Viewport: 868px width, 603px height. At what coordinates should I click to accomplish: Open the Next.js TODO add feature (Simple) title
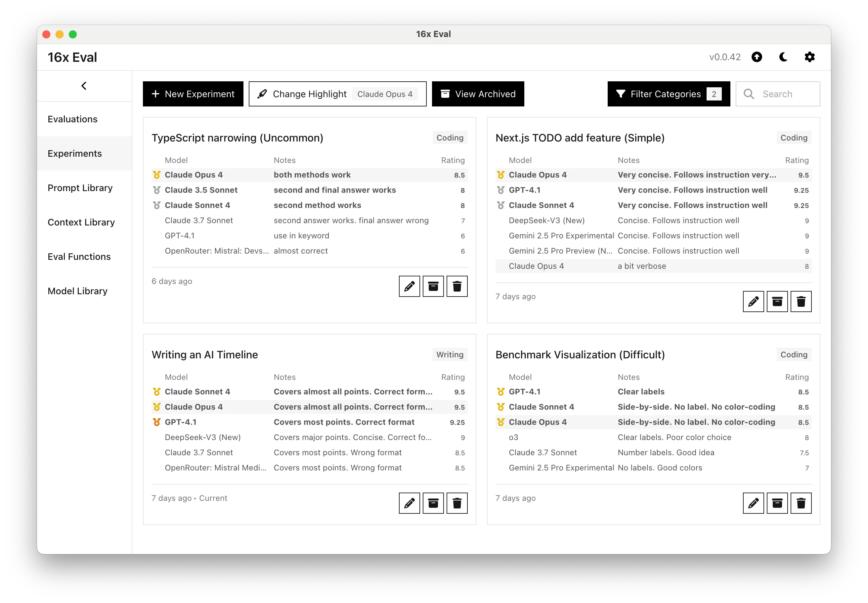580,138
